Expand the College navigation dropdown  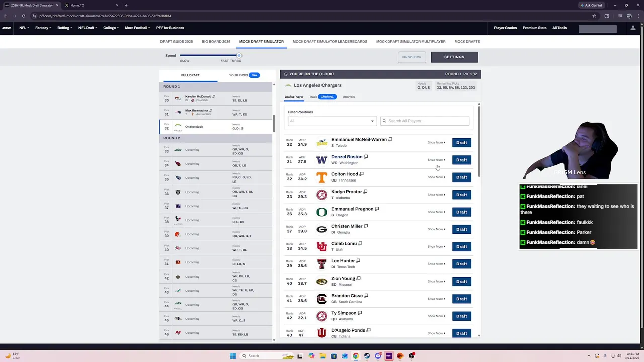[x=111, y=28]
